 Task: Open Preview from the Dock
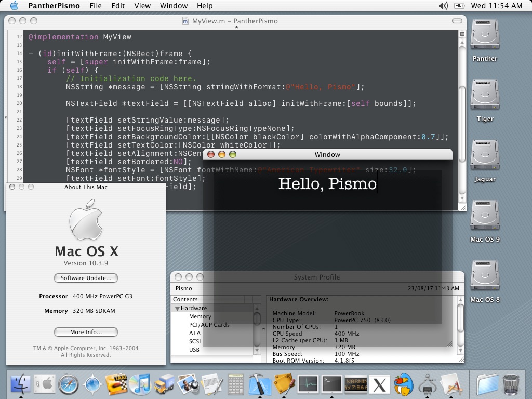point(188,384)
